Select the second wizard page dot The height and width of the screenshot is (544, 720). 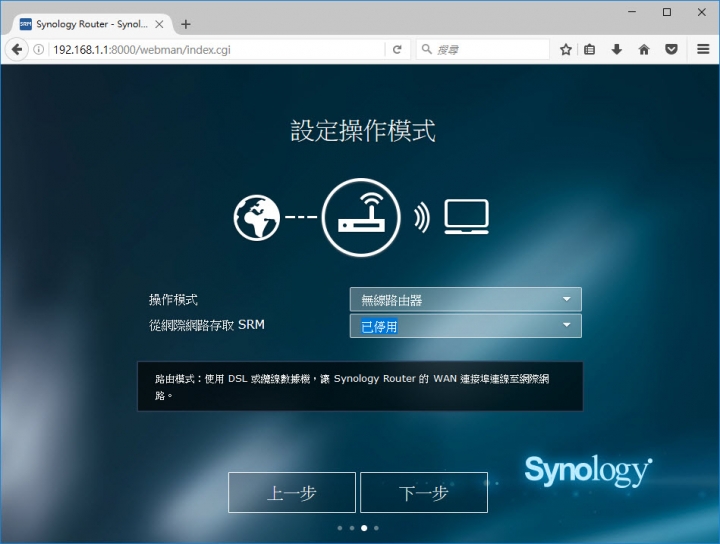[352, 528]
